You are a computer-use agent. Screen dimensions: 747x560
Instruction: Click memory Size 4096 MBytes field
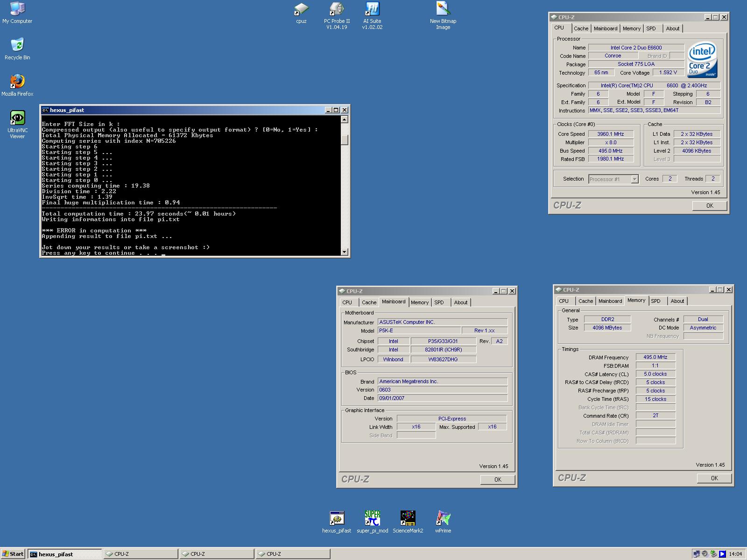(607, 328)
